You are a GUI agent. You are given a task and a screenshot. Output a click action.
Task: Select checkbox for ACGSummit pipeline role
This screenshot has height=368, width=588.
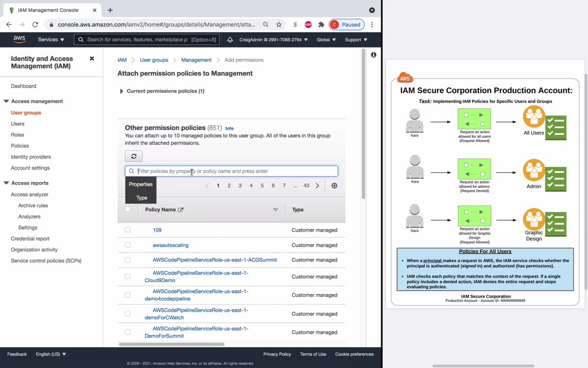128,260
